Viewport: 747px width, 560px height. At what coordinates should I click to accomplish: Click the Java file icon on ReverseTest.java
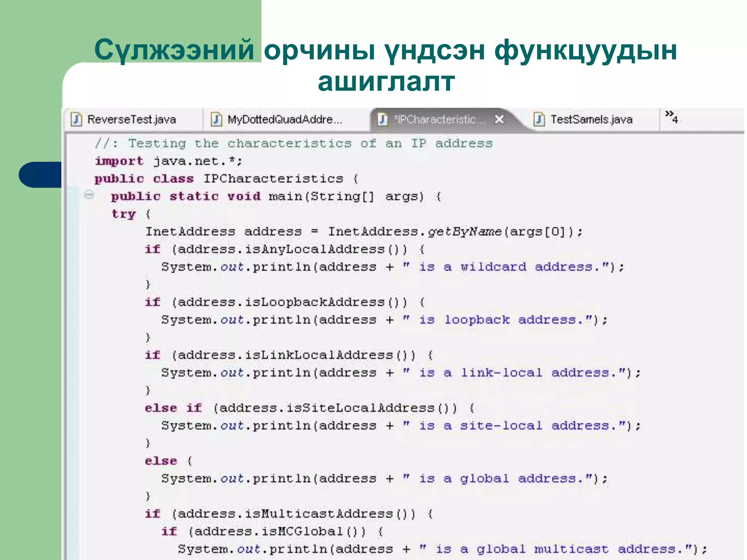(x=76, y=120)
